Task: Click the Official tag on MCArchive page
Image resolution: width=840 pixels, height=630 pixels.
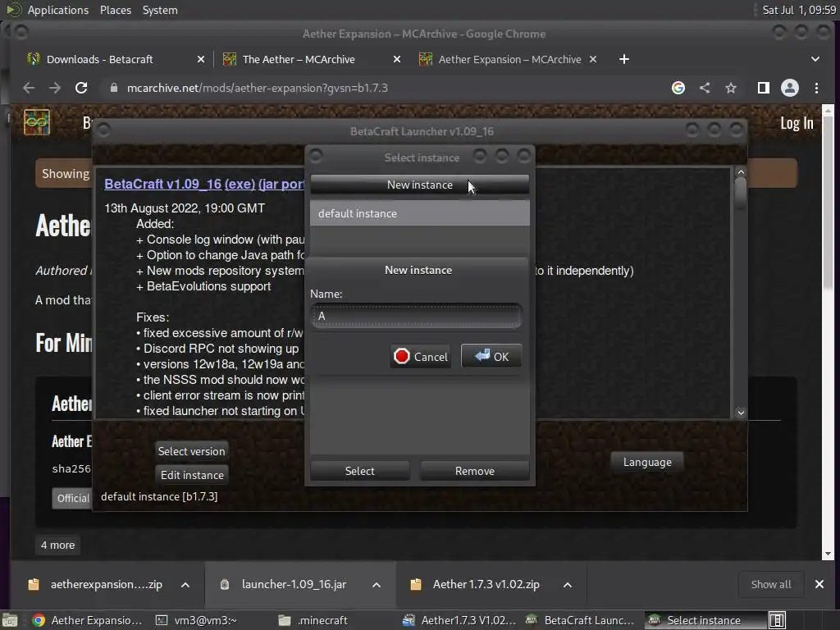Action: point(73,498)
